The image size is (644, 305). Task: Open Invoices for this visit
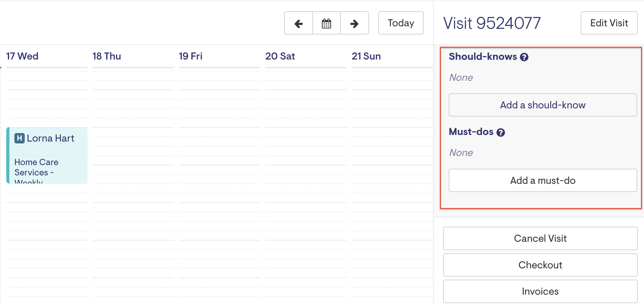(x=540, y=291)
